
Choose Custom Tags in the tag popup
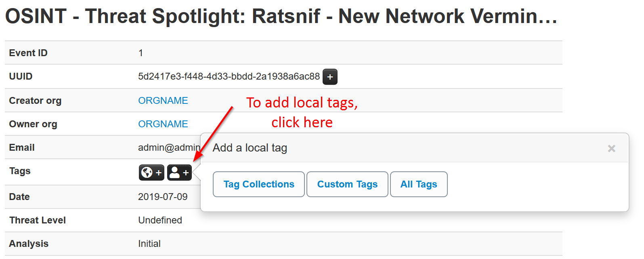[x=347, y=184]
